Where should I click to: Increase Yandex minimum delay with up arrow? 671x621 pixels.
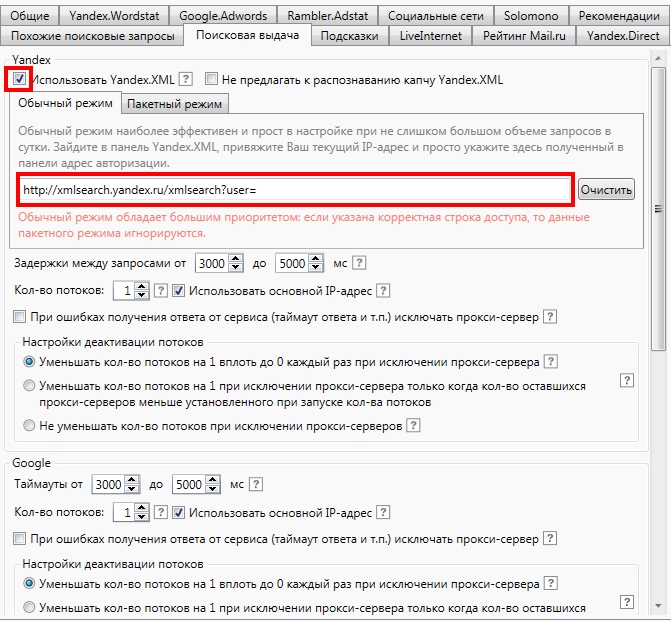click(235, 259)
